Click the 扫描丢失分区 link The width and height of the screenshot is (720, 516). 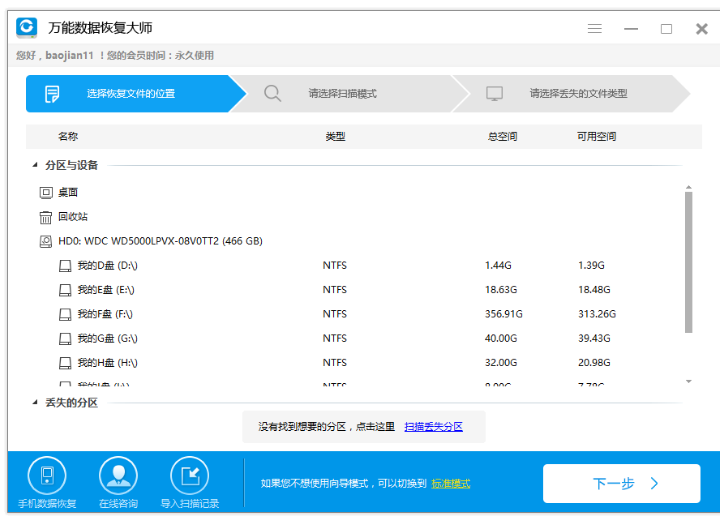pos(433,427)
